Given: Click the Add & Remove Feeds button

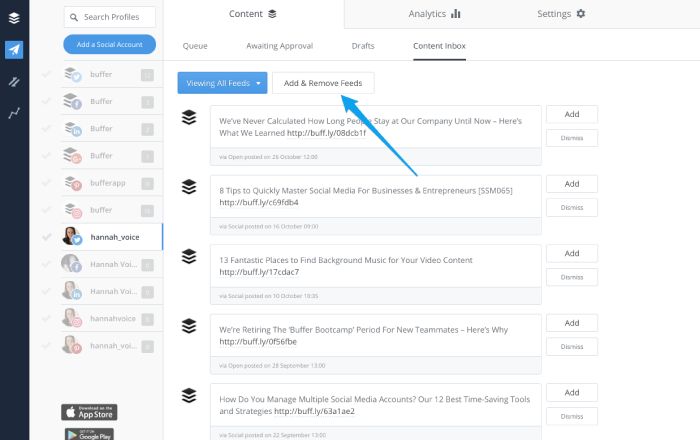Looking at the screenshot, I should click(x=323, y=83).
